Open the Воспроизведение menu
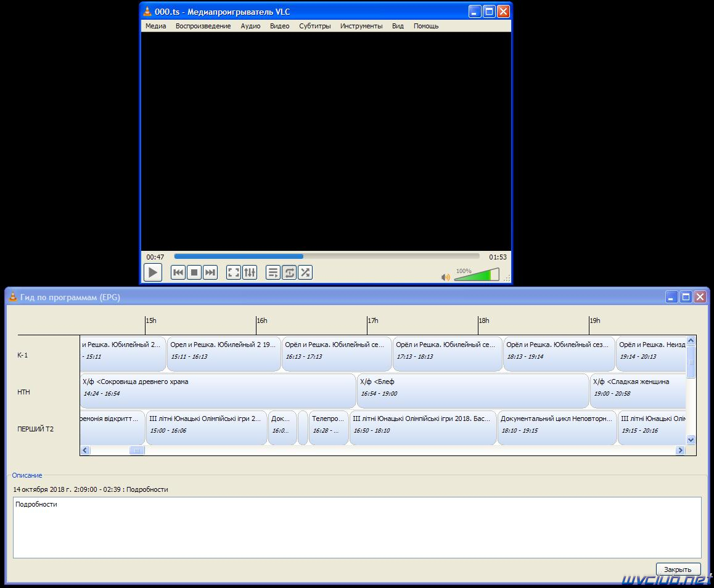 (203, 26)
